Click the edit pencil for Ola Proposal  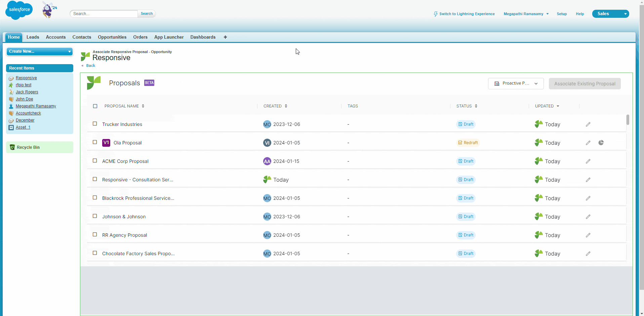pyautogui.click(x=588, y=143)
